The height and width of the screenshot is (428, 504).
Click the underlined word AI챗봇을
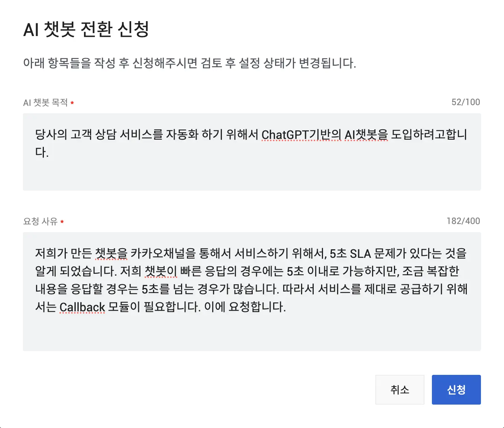click(366, 134)
